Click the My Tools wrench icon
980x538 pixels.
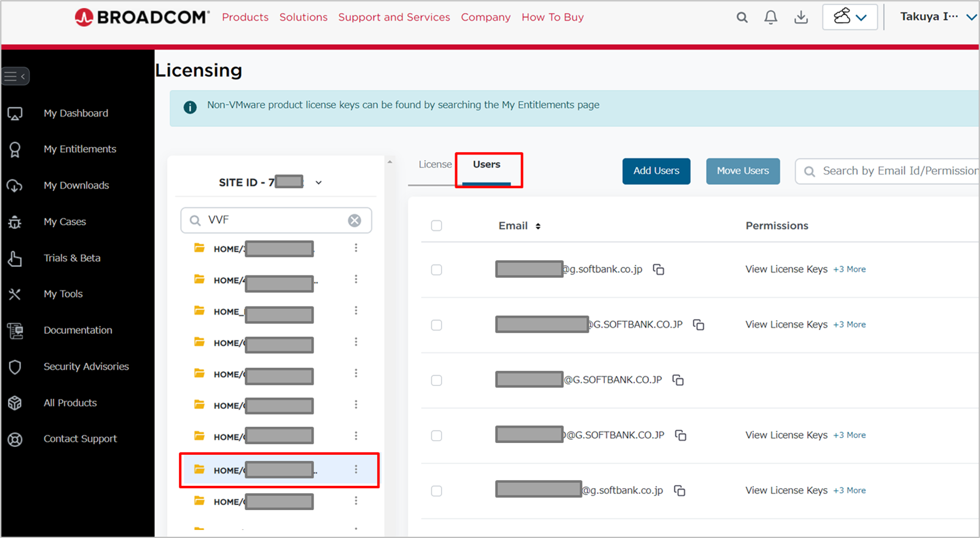(x=15, y=294)
